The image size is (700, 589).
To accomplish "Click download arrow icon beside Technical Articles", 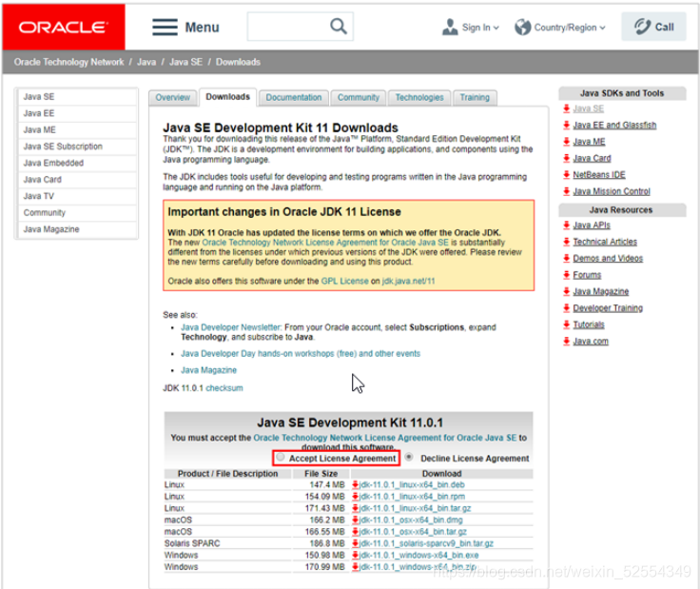I will click(x=567, y=241).
